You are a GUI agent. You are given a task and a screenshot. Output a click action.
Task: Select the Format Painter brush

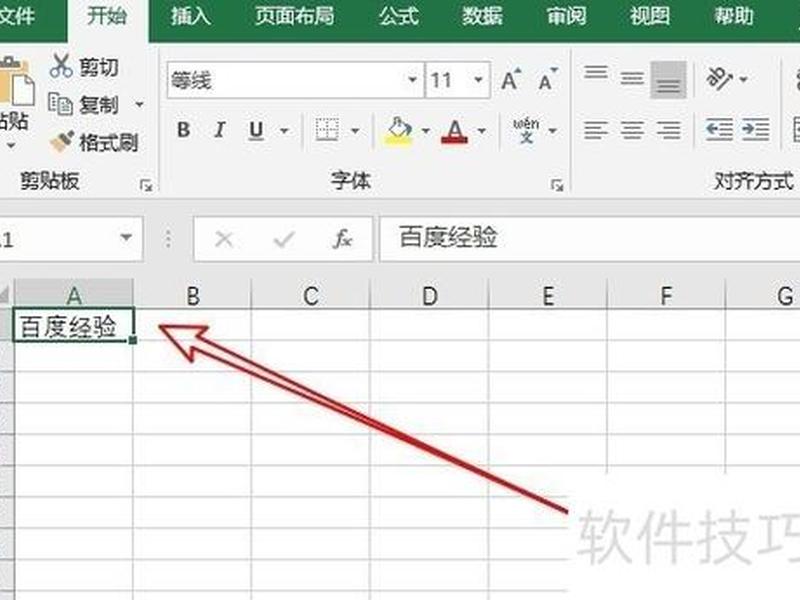62,141
